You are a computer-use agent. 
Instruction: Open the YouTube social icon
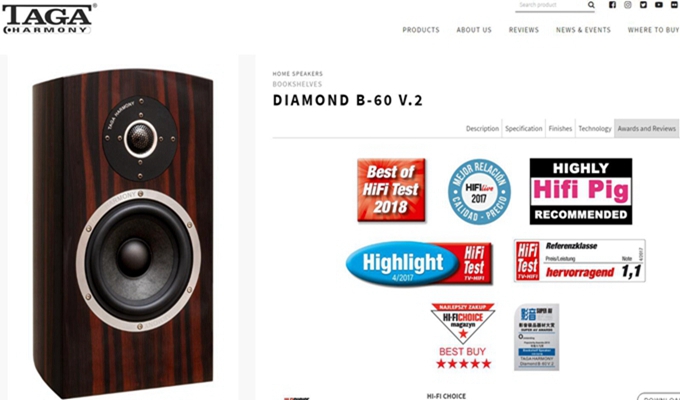coord(659,5)
